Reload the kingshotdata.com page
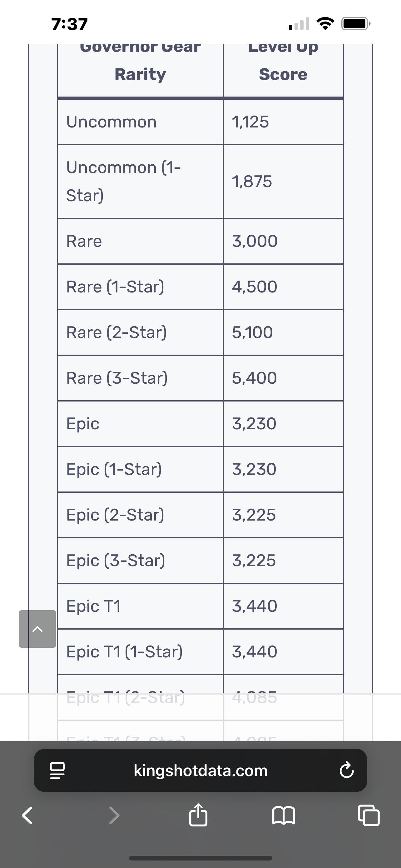Viewport: 401px width, 868px height. coord(346,770)
